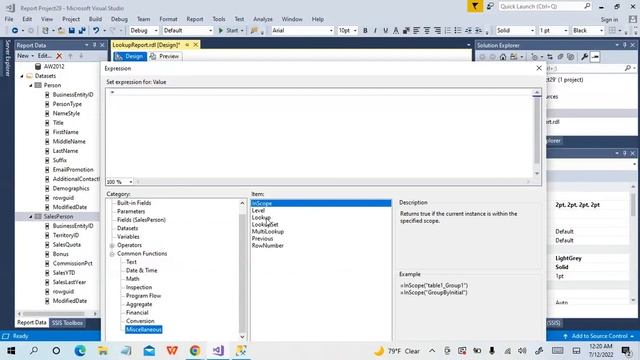
Task: Click the Align Left icon
Action: coord(416,31)
